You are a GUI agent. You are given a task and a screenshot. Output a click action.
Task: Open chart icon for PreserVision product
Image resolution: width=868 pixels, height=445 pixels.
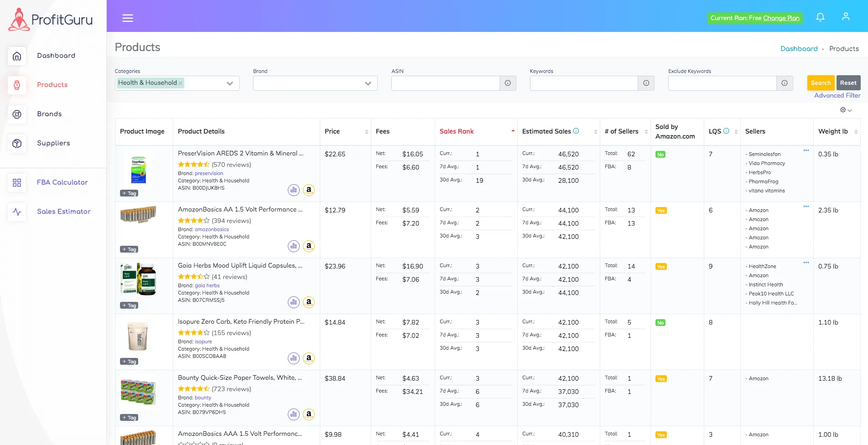tap(294, 190)
